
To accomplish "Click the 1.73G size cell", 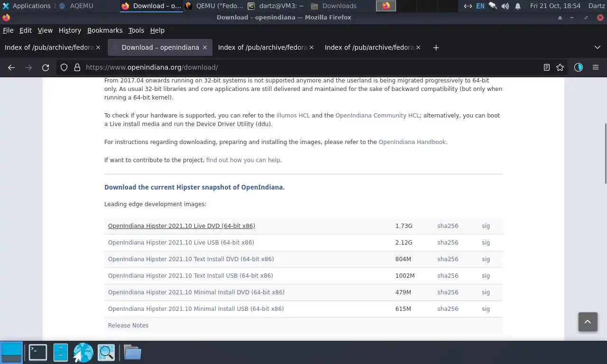I will pyautogui.click(x=404, y=226).
